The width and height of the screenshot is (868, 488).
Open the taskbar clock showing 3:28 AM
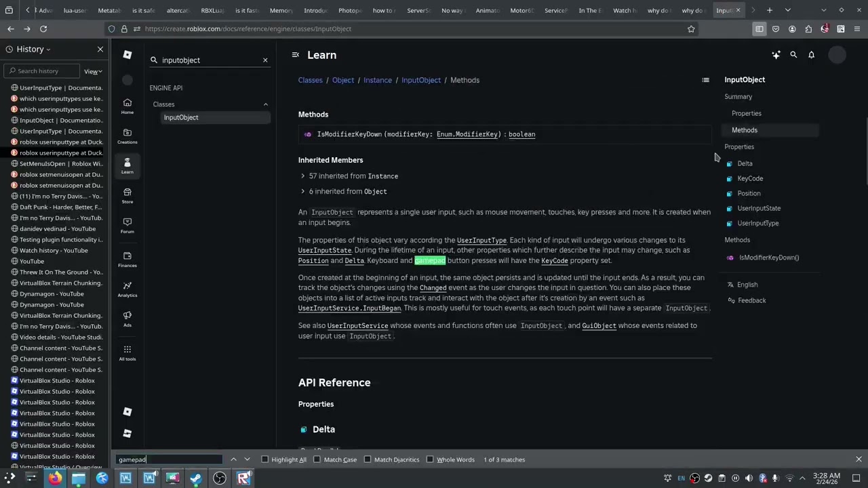point(826,479)
